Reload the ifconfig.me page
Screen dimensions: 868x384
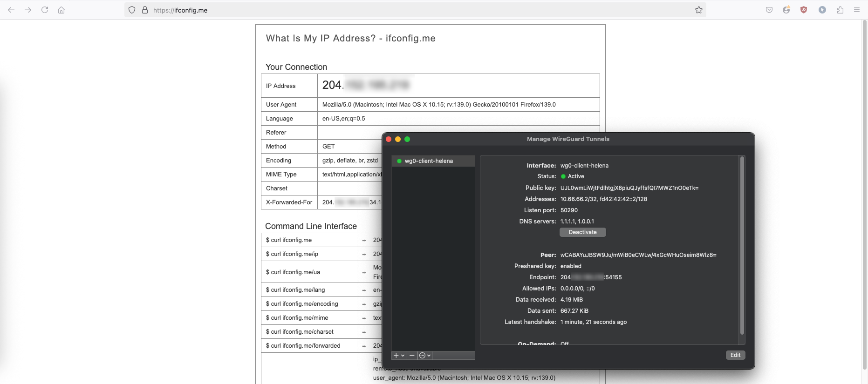coord(45,10)
